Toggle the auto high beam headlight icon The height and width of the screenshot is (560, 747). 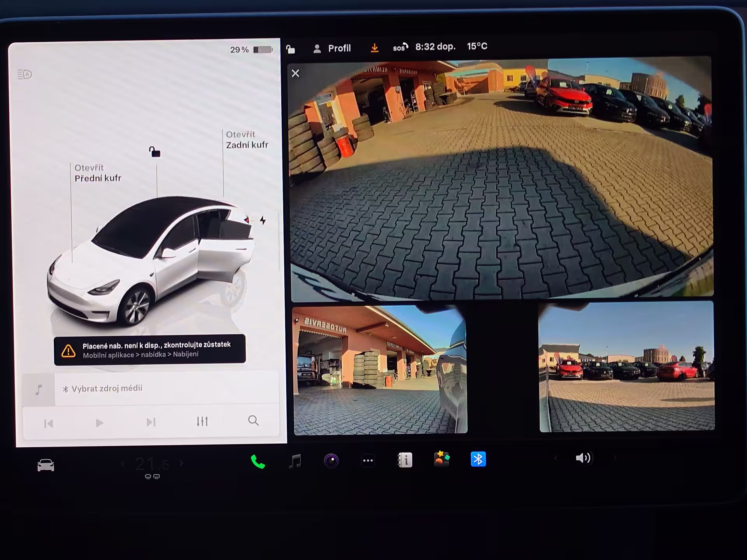[25, 74]
